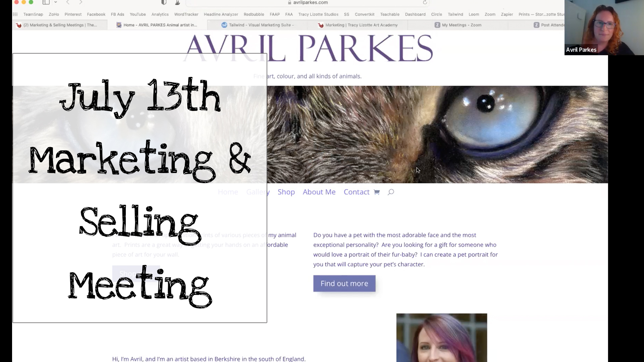Click the red close window button

16,2
